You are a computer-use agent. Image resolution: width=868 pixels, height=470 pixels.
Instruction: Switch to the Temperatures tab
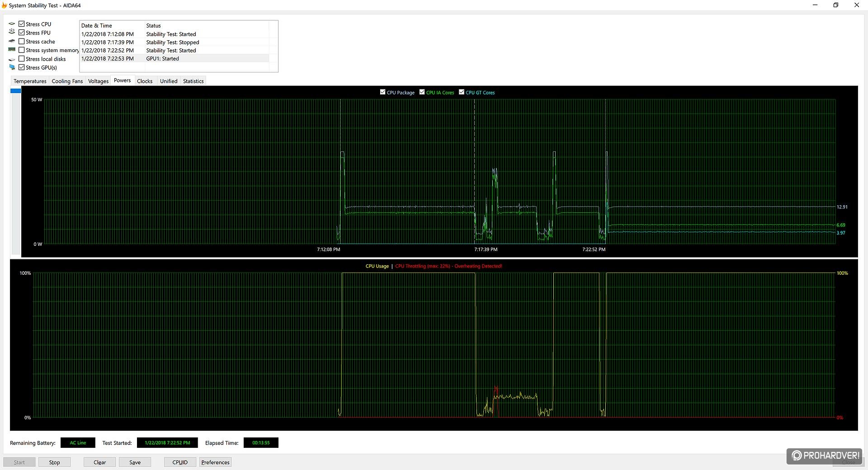click(30, 81)
